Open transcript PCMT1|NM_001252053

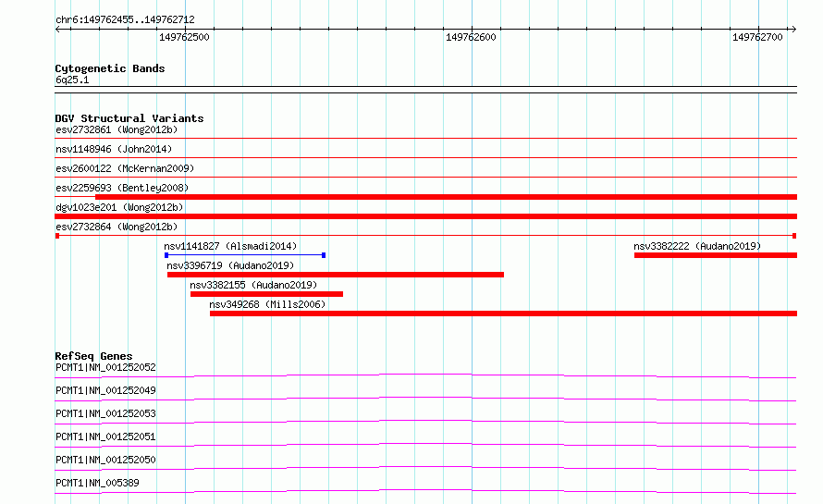click(105, 413)
